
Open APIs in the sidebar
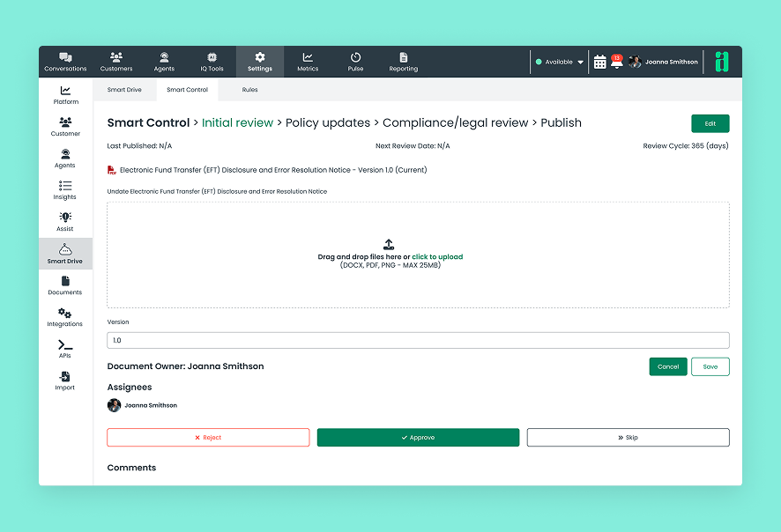coord(64,349)
